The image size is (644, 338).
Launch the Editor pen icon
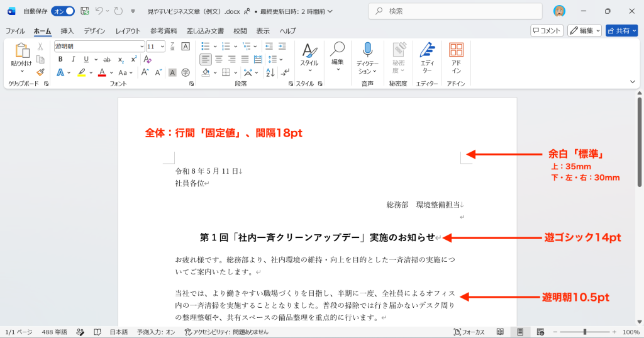point(427,59)
